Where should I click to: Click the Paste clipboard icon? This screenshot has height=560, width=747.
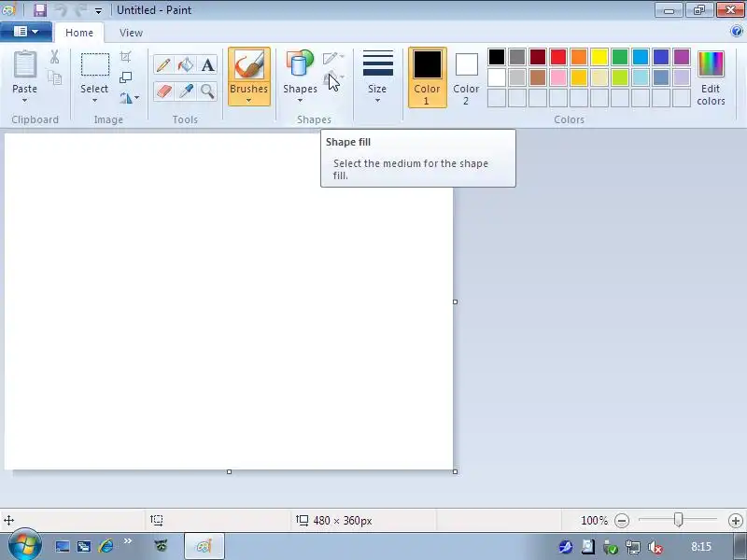pyautogui.click(x=25, y=63)
